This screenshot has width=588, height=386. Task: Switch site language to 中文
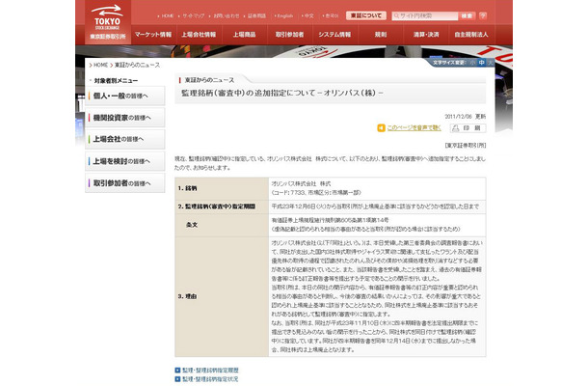click(309, 15)
